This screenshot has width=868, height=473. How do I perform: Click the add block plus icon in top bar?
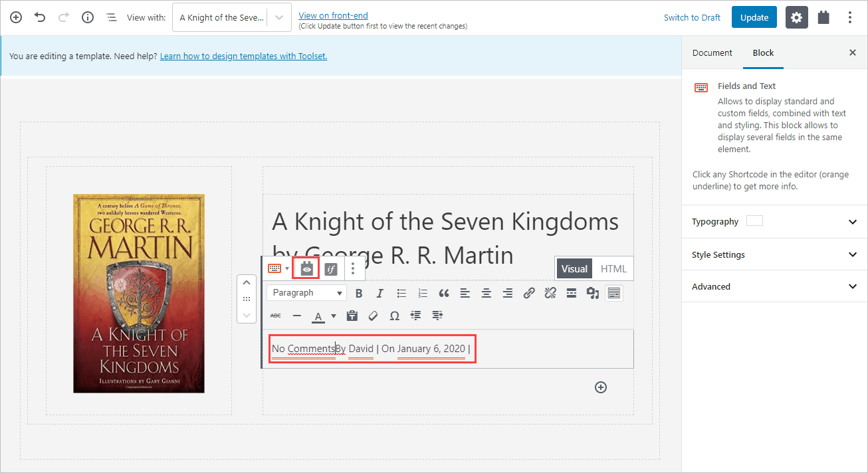[16, 17]
